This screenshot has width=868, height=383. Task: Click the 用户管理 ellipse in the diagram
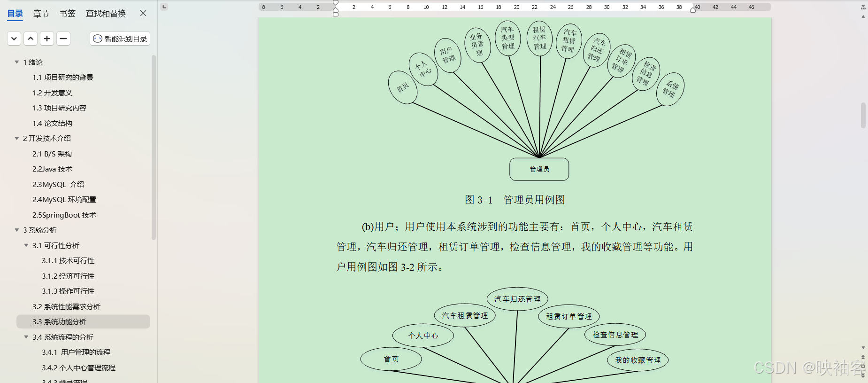447,55
